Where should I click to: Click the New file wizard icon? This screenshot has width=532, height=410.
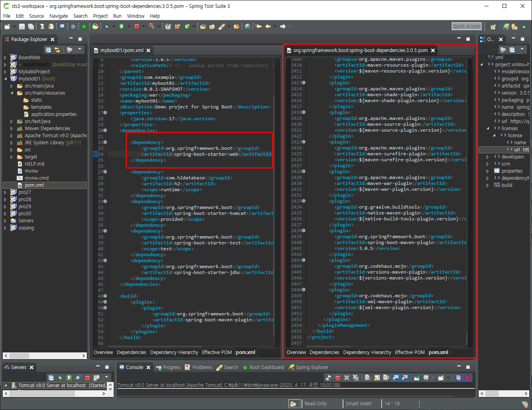click(7, 26)
